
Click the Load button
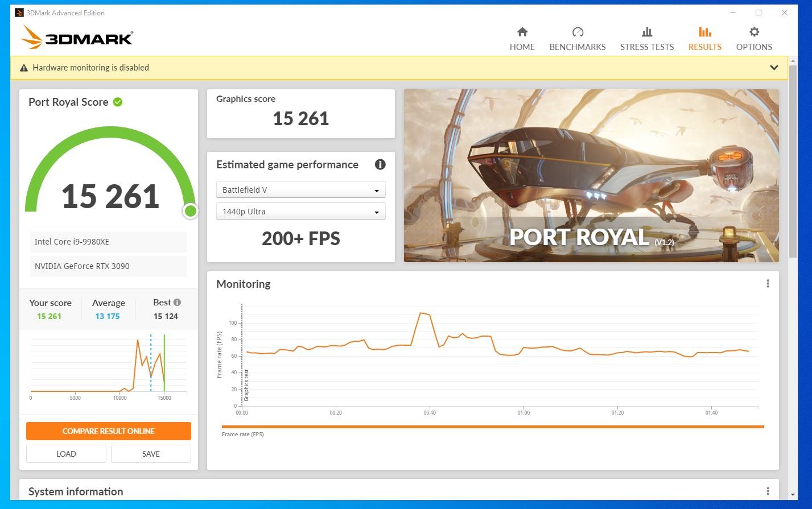click(66, 454)
